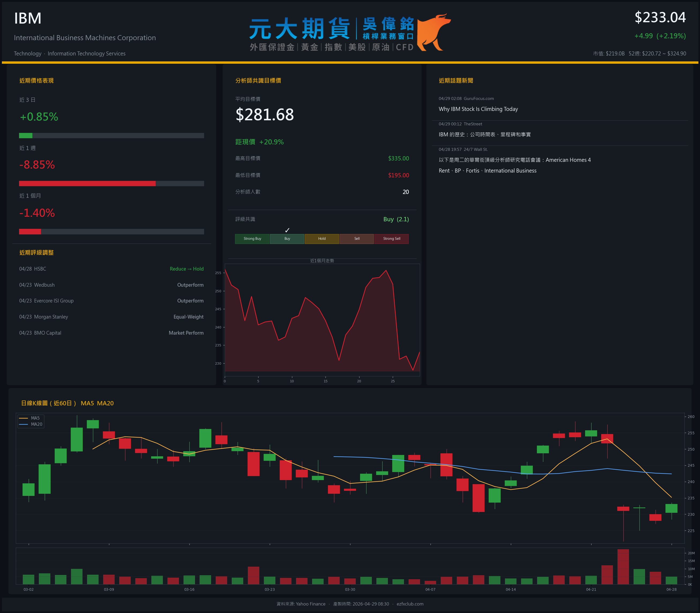The height and width of the screenshot is (613, 700).
Task: Open the TheStreet IBM history news item
Action: [484, 134]
